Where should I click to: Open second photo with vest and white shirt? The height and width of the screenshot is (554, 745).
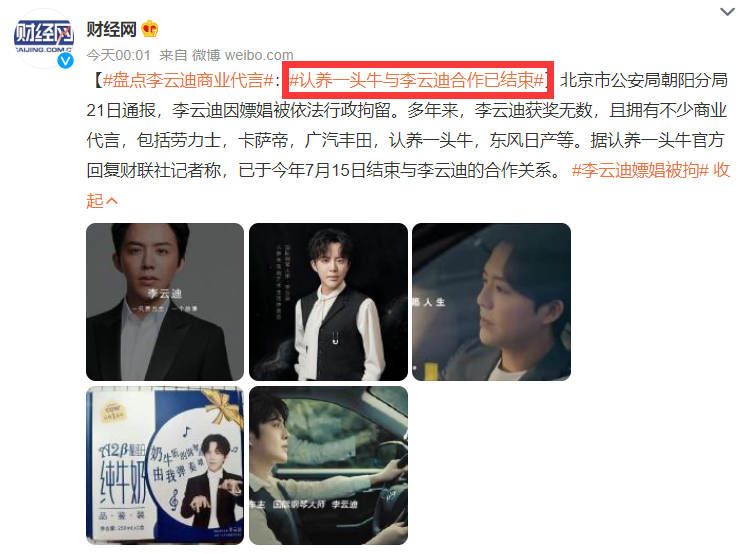click(328, 302)
